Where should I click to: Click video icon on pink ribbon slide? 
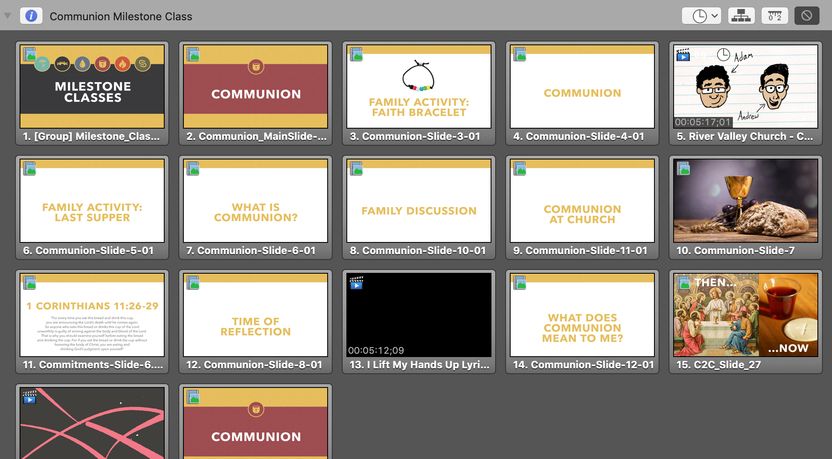[29, 397]
